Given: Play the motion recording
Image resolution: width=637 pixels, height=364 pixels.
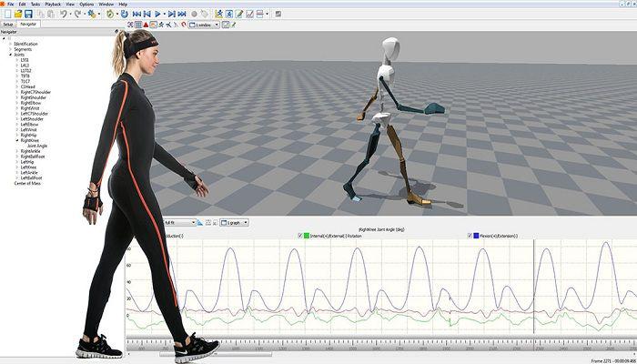Looking at the screenshot, I should coord(157,14).
